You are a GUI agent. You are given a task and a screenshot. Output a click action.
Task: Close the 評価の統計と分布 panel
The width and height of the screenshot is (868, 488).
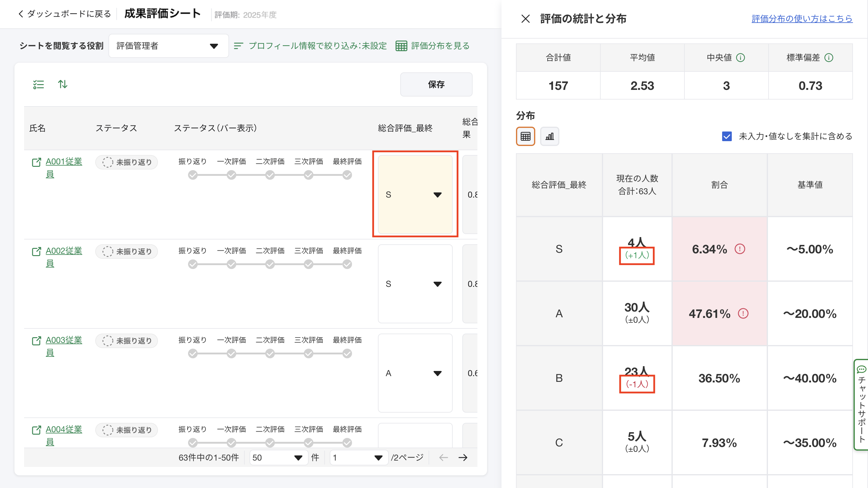point(525,19)
